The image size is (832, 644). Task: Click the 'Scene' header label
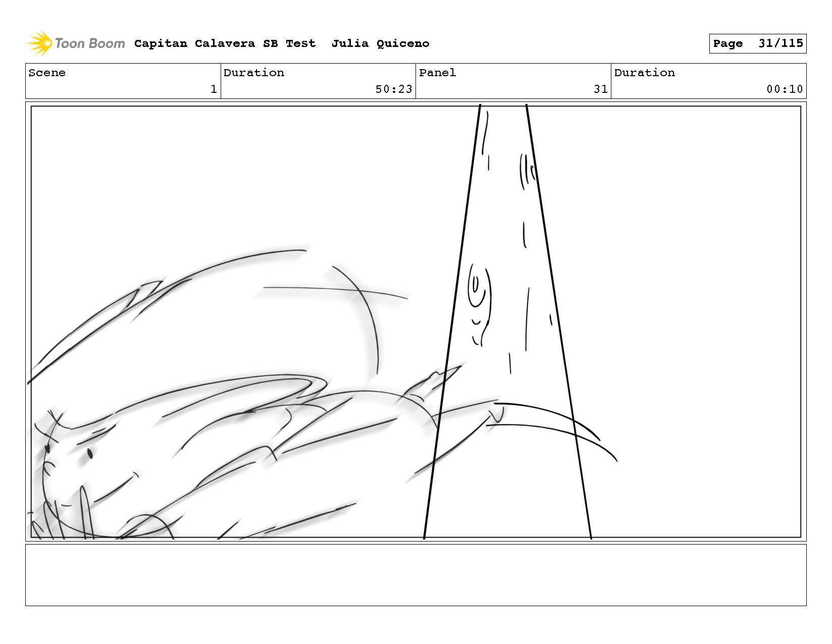[47, 73]
